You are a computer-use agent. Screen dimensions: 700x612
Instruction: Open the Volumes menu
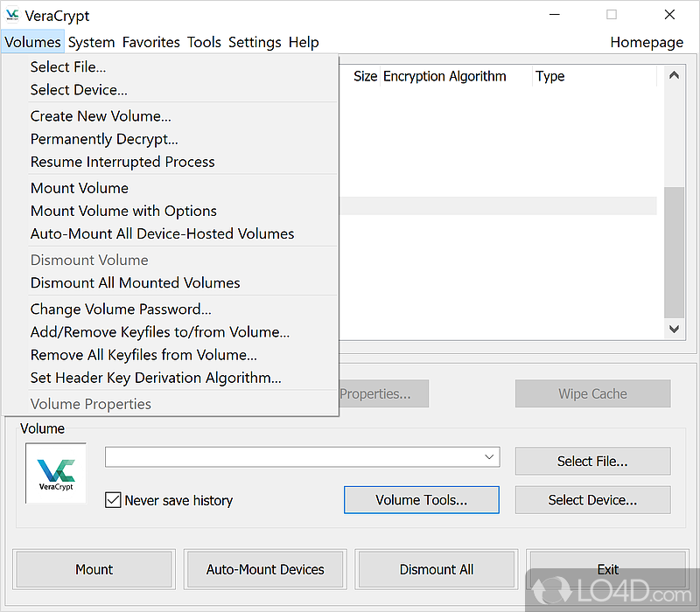(32, 42)
